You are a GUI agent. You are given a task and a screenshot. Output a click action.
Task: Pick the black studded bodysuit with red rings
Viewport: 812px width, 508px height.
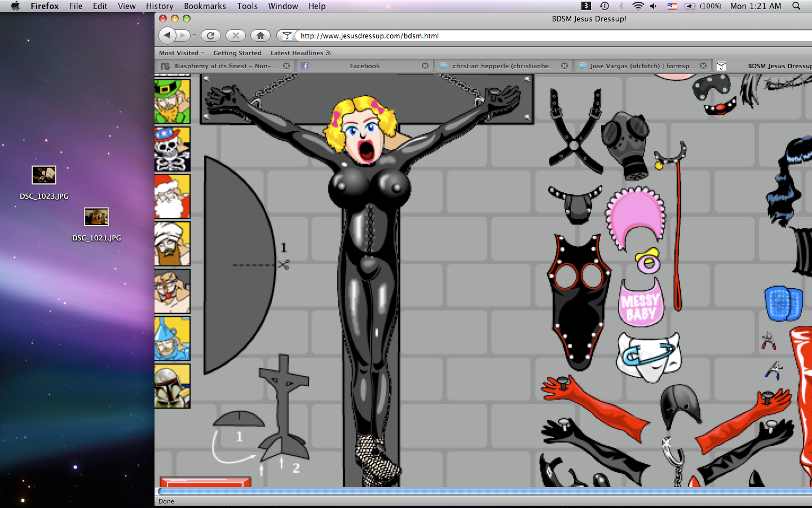(579, 302)
